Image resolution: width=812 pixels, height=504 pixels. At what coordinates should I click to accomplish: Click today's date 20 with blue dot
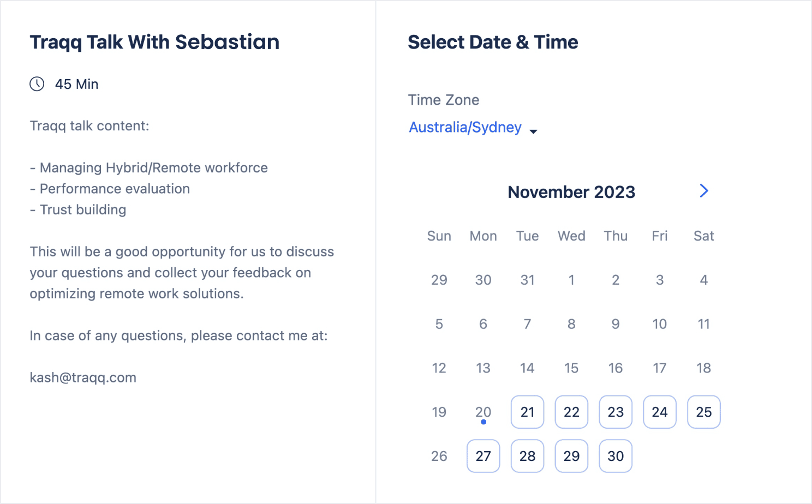483,413
